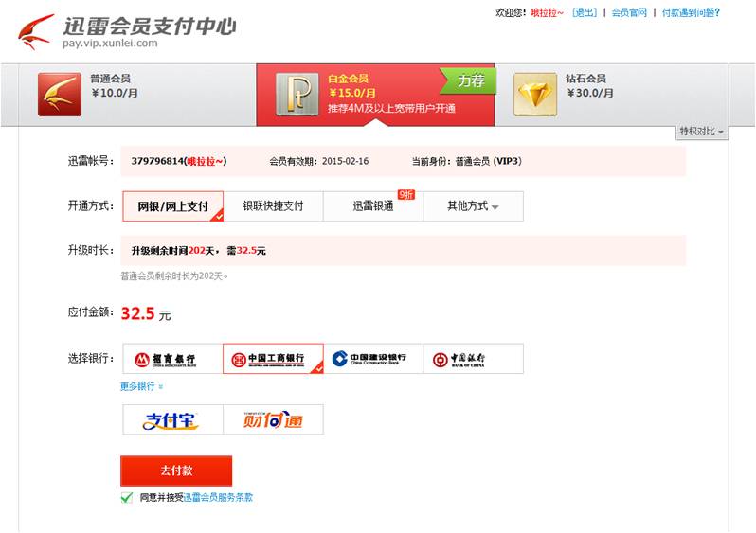Screen dimensions: 756x533
Task: Choose the ICBC bank logo option
Action: click(x=273, y=359)
